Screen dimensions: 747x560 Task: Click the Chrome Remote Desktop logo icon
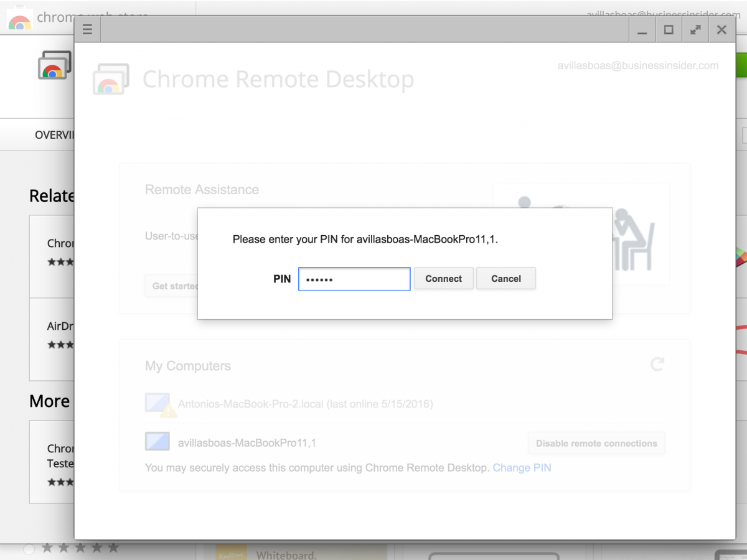pyautogui.click(x=111, y=79)
